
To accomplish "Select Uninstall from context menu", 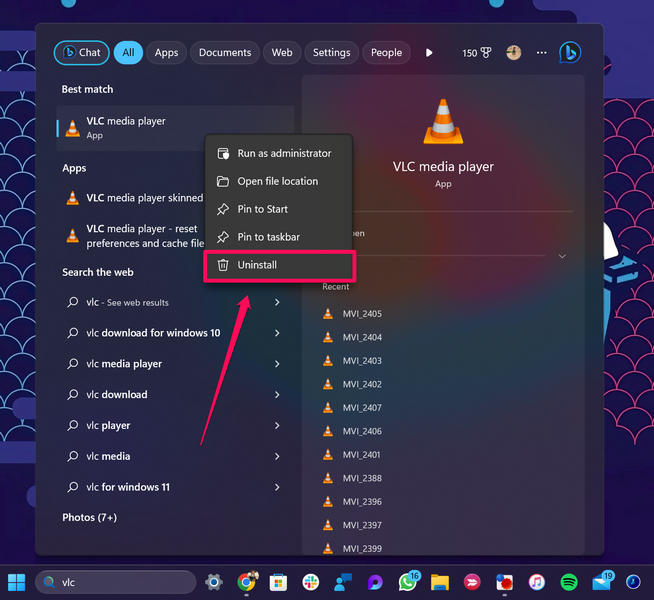I will click(257, 265).
